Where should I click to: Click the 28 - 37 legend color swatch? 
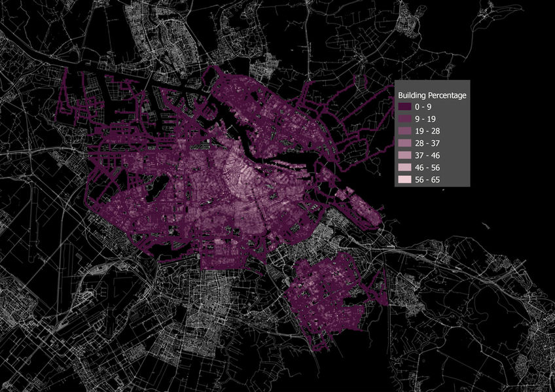(x=404, y=143)
